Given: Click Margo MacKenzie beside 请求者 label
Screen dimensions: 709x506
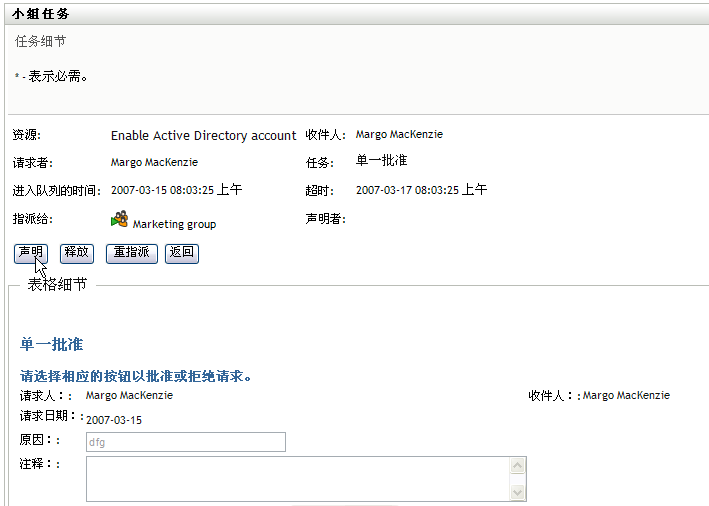Looking at the screenshot, I should [154, 162].
